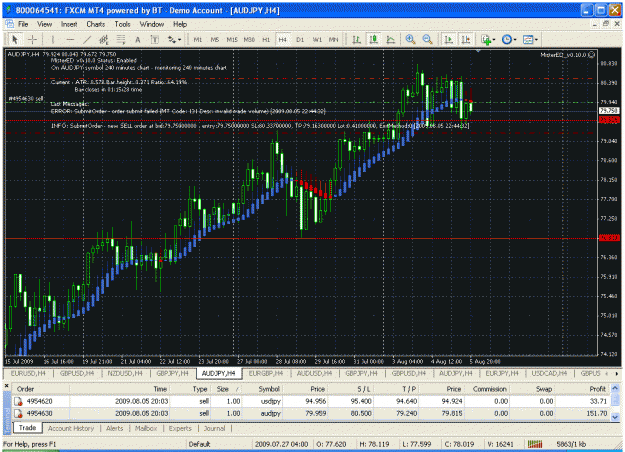This screenshot has width=625, height=452.
Task: Open the View menu
Action: 45,24
